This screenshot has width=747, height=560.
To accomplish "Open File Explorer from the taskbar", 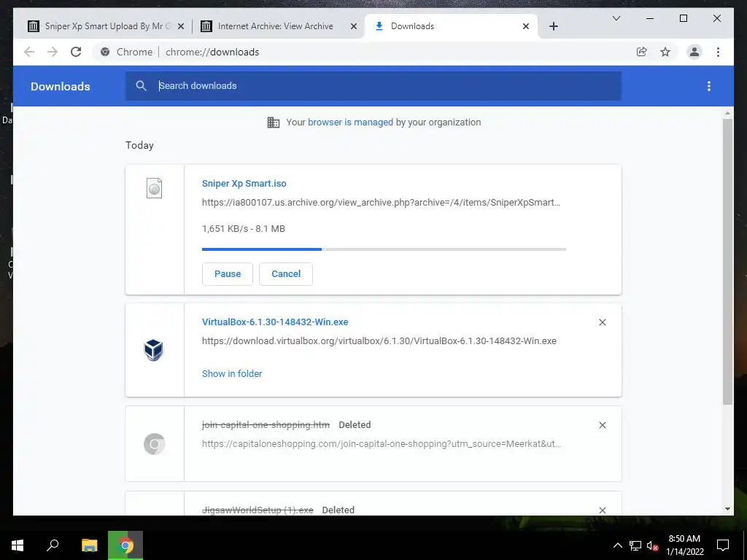I will tap(89, 545).
